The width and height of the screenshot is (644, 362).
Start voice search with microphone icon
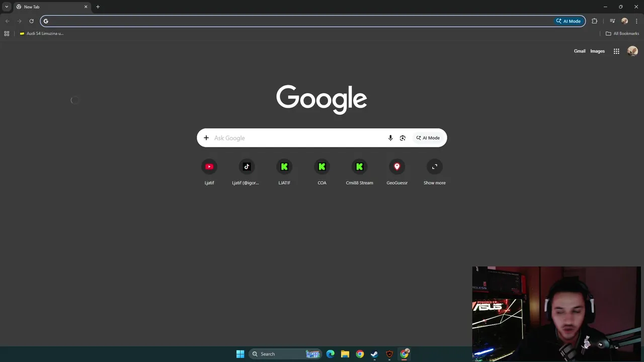(x=390, y=138)
